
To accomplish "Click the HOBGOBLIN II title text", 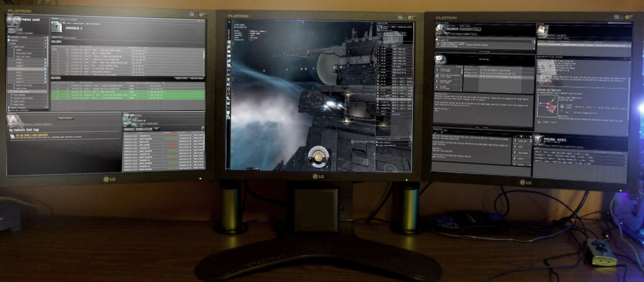I will pyautogui.click(x=73, y=29).
